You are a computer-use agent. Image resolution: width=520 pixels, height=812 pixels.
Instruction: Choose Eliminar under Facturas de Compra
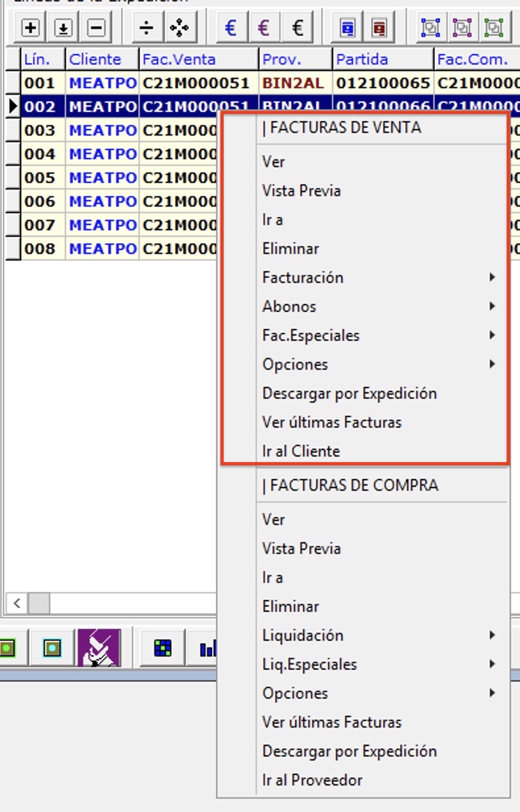point(290,607)
